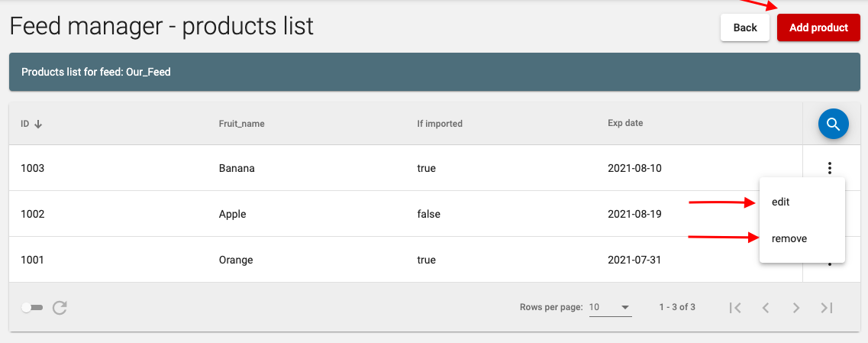
Task: Open the Rows per page dropdown
Action: tap(610, 308)
